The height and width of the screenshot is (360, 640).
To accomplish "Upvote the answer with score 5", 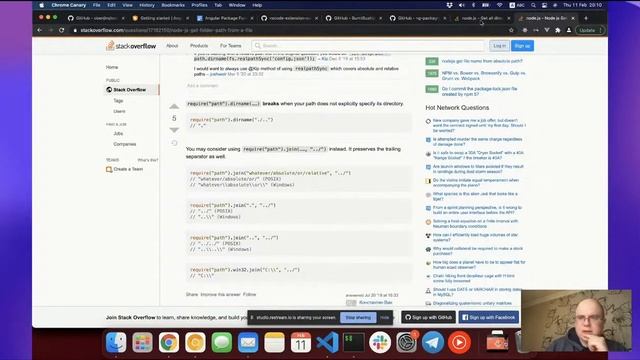I will point(174,106).
